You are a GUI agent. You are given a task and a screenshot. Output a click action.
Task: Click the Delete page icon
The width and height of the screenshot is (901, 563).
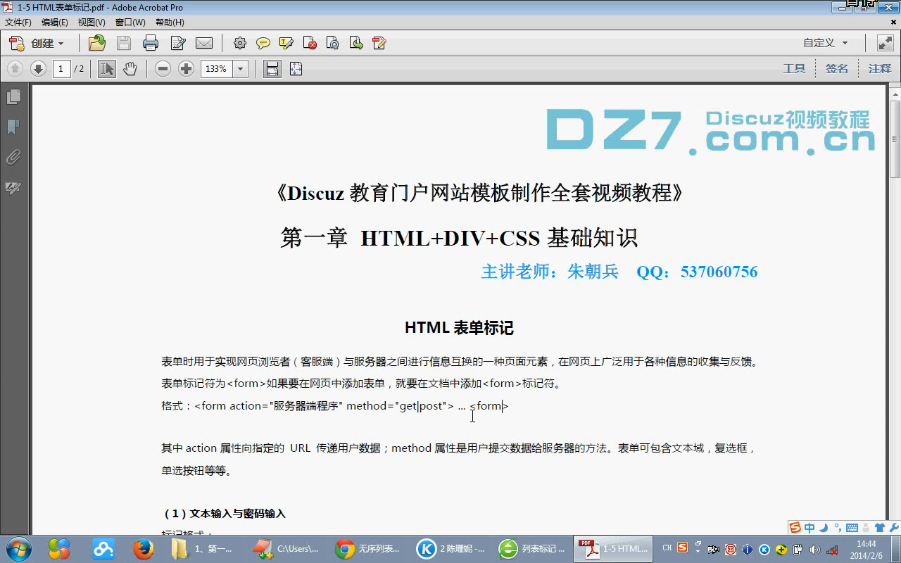point(310,43)
